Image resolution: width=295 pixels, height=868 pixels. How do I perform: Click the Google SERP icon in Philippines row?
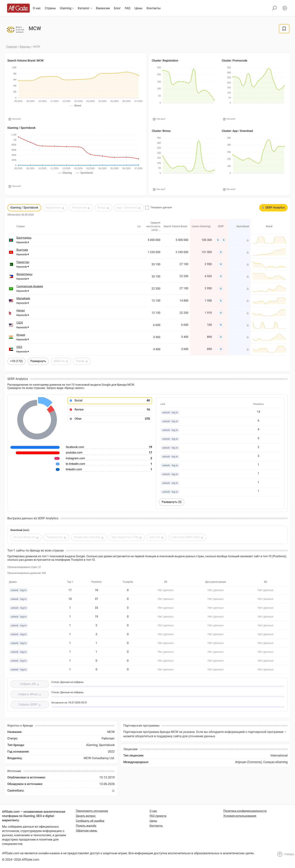point(221,276)
